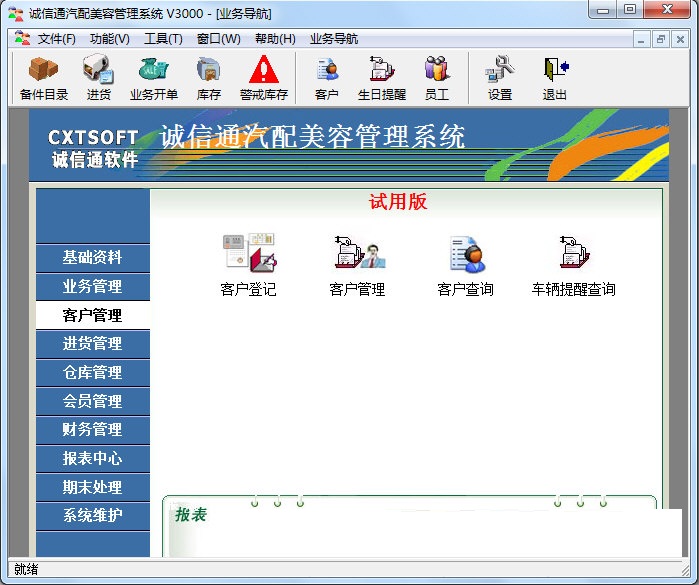
Task: Click the 客户 customer toolbar icon
Action: pyautogui.click(x=327, y=78)
